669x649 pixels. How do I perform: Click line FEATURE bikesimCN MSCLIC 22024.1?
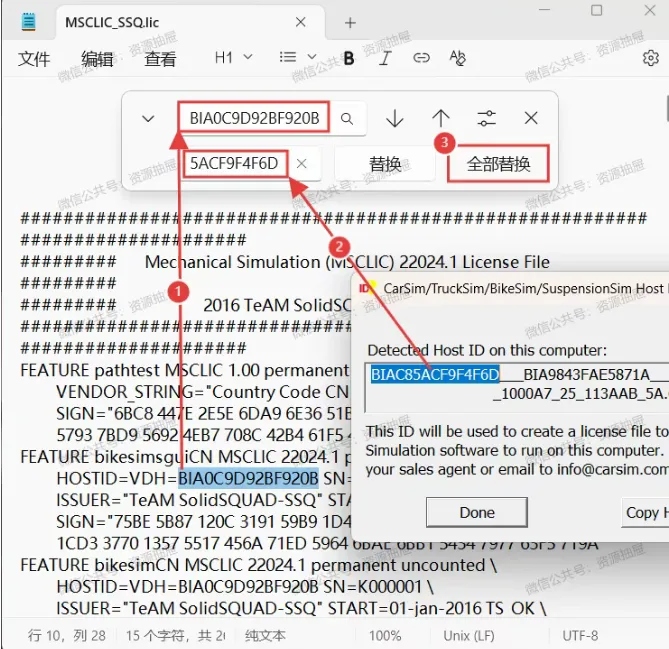(259, 565)
